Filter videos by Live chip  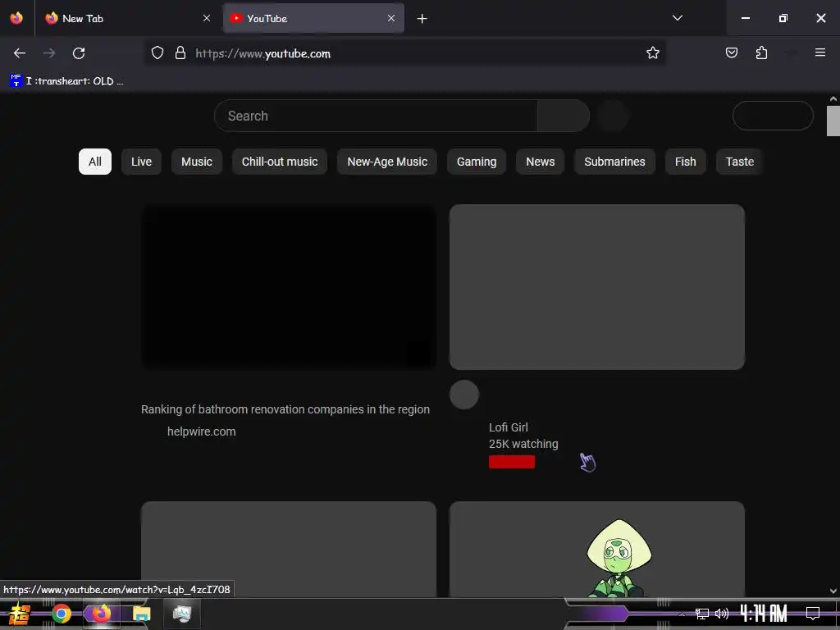coord(141,162)
